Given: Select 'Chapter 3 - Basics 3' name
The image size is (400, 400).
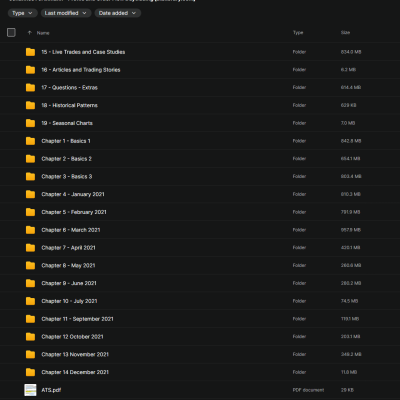Looking at the screenshot, I should (x=67, y=176).
